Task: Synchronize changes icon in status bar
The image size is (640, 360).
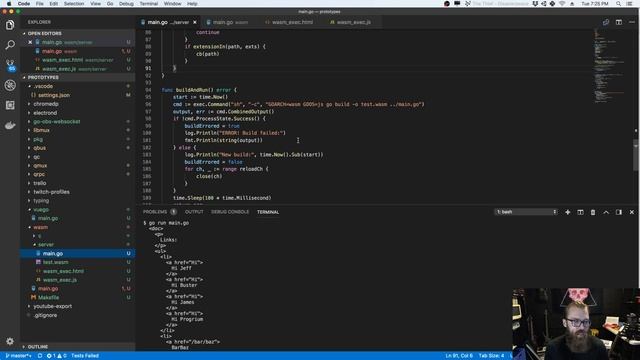Action: [40, 356]
